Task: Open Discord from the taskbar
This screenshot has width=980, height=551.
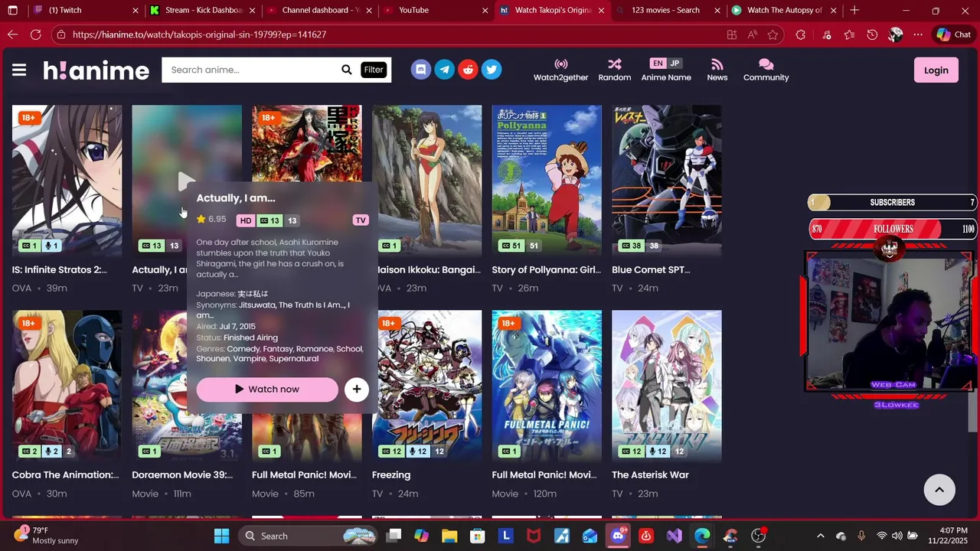Action: pos(618,536)
